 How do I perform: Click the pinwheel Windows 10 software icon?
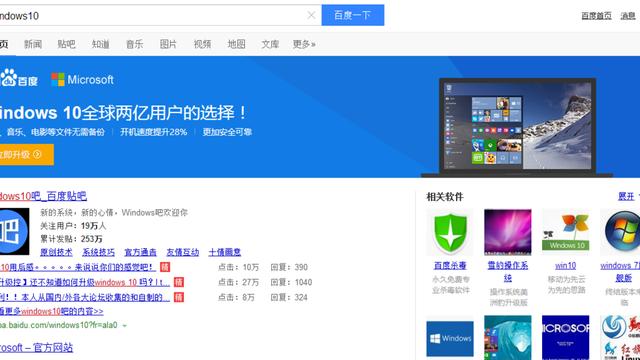[566, 232]
